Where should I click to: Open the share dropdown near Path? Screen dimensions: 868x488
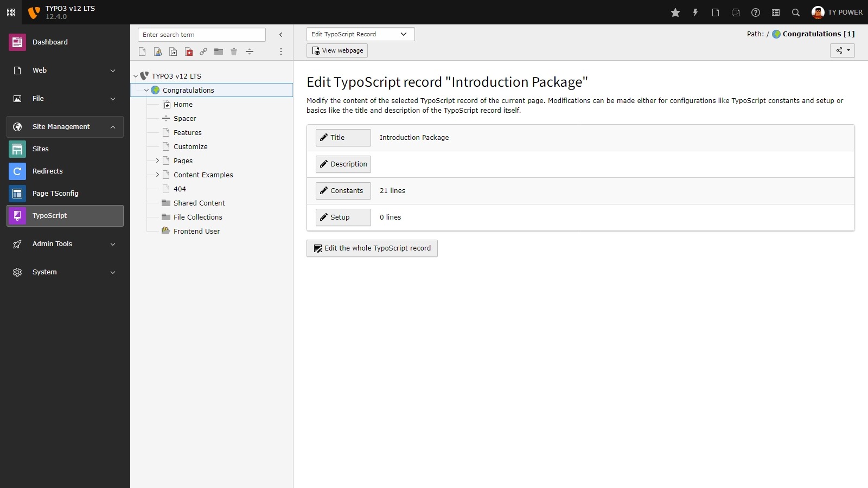(842, 50)
